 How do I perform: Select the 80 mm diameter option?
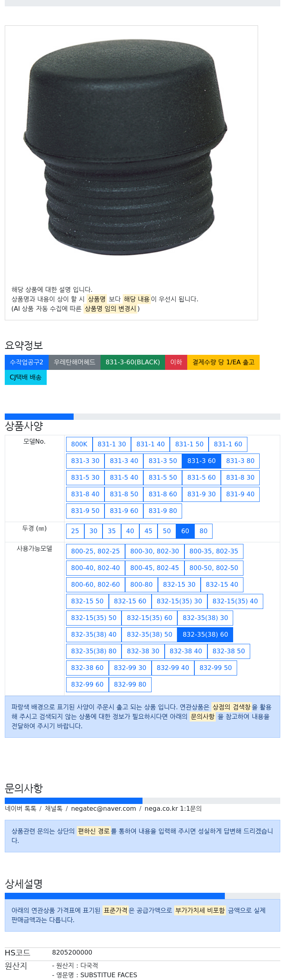click(x=203, y=531)
